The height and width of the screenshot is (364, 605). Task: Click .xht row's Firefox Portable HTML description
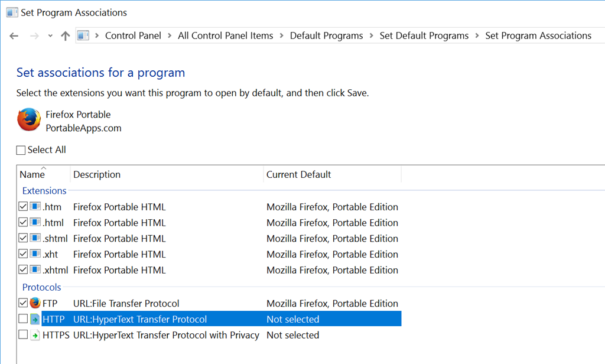pos(119,254)
